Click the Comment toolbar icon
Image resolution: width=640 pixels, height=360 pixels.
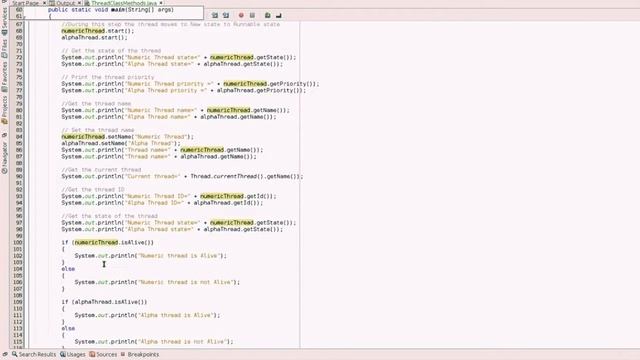tap(267, 16)
